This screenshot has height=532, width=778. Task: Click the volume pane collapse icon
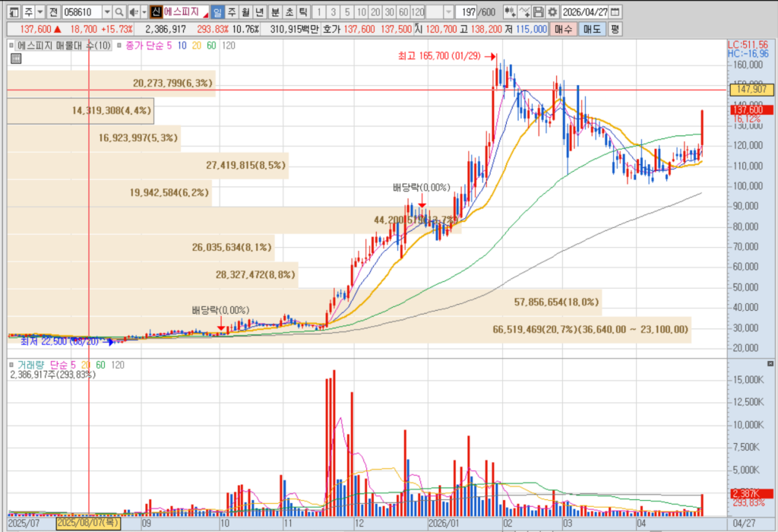[770, 364]
